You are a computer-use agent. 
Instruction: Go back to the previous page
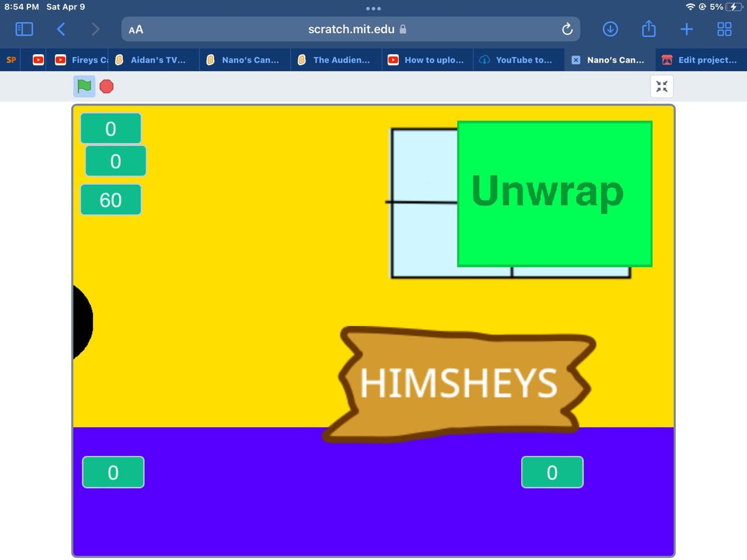(61, 29)
